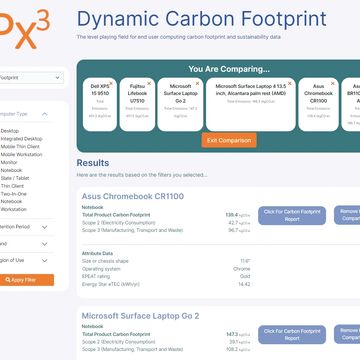Image resolution: width=360 pixels, height=360 pixels.
Task: Click Fujitsu Lifebook U7510 comparison card
Action: click(137, 105)
